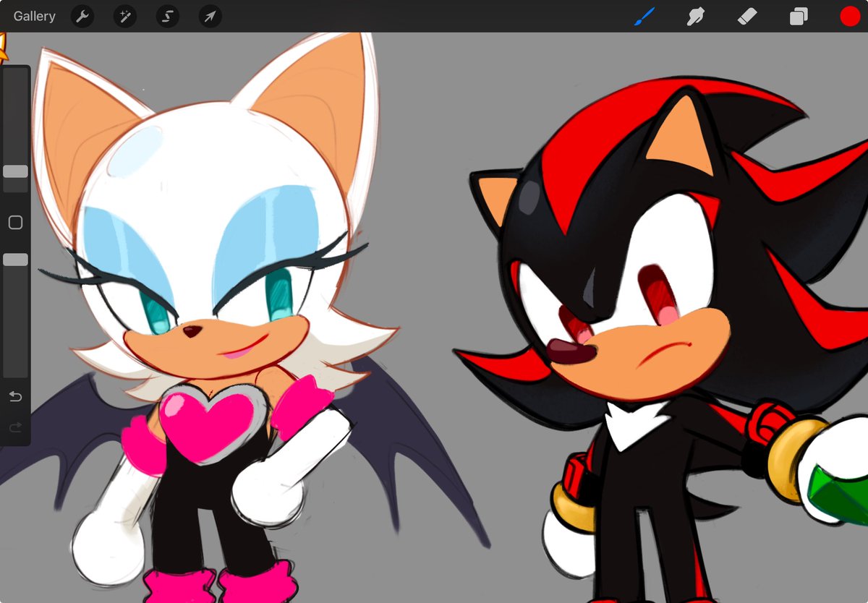Open the red active color picker
Image resolution: width=868 pixels, height=603 pixels.
pos(850,16)
